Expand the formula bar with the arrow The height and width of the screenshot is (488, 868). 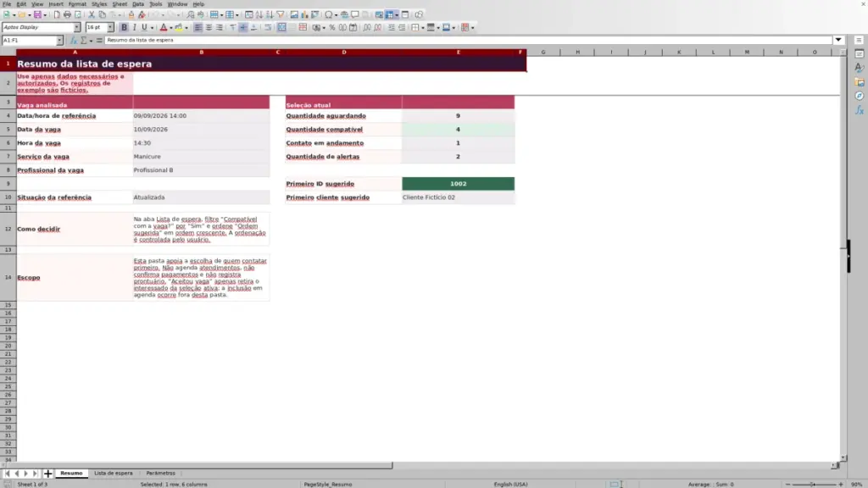(838, 40)
